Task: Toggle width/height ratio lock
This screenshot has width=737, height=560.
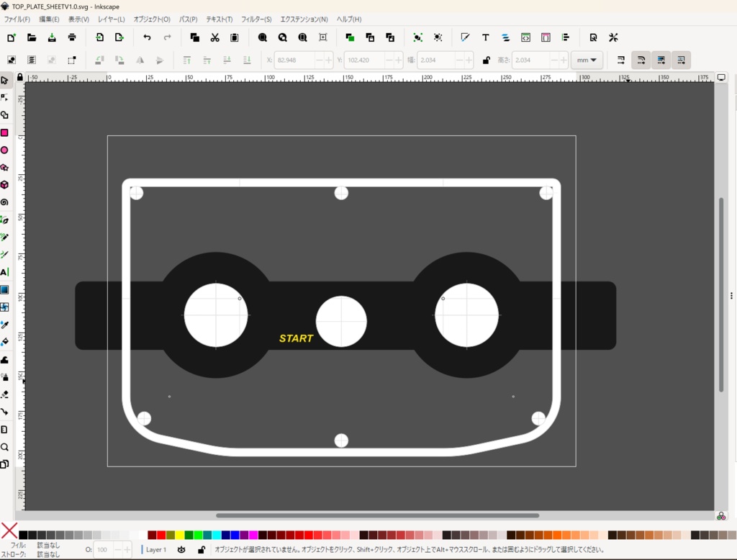Action: pos(487,60)
